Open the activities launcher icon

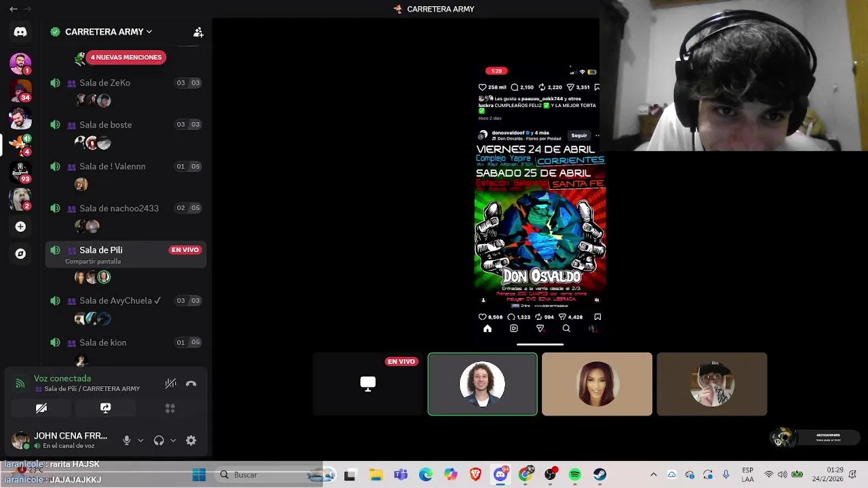[x=170, y=408]
